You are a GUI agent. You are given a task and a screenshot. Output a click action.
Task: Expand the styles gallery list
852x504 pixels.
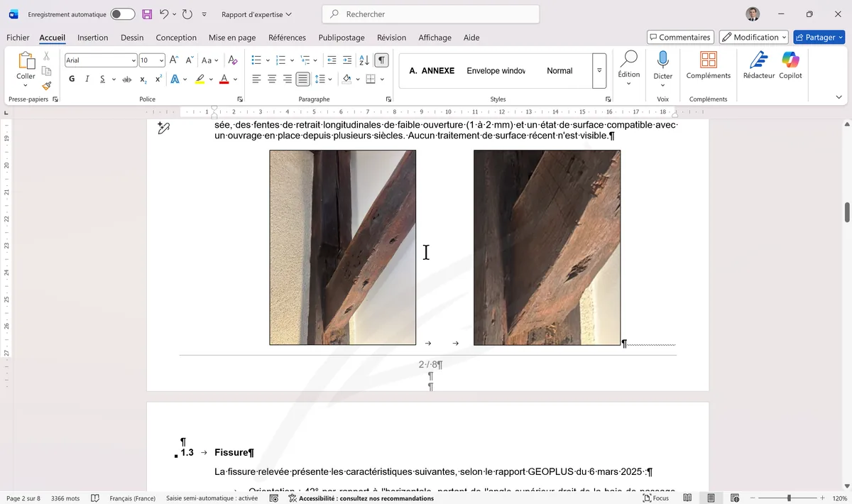pyautogui.click(x=599, y=71)
